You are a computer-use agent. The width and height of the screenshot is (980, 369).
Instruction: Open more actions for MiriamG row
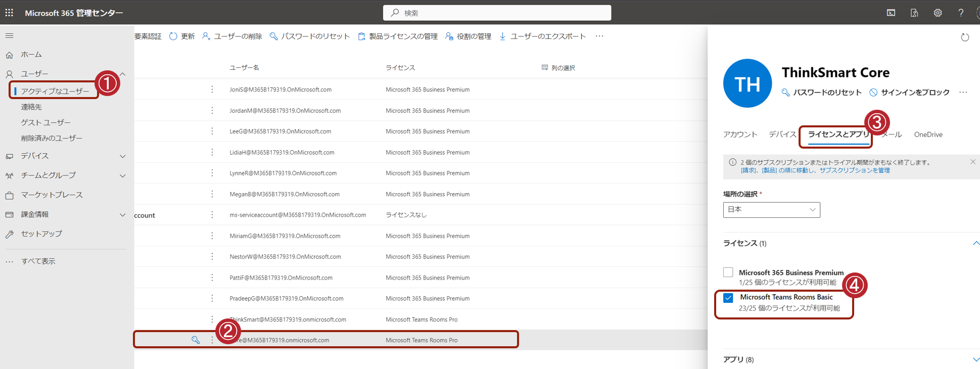tap(212, 236)
